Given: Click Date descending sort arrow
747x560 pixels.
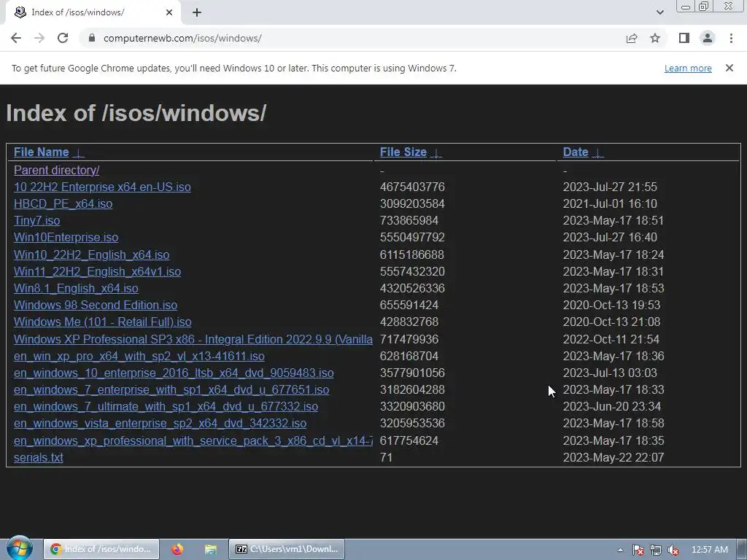Looking at the screenshot, I should pyautogui.click(x=598, y=153).
